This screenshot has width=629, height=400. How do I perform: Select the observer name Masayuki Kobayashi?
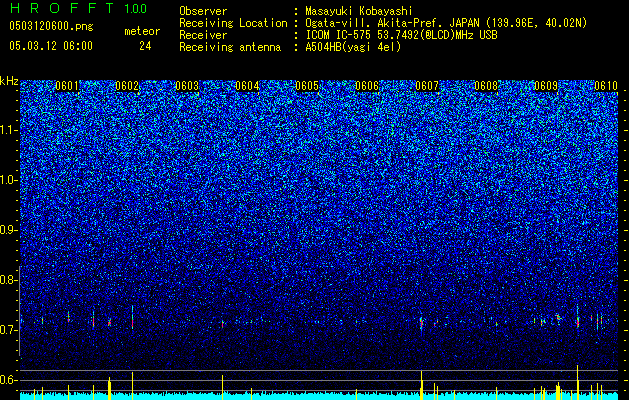click(359, 11)
